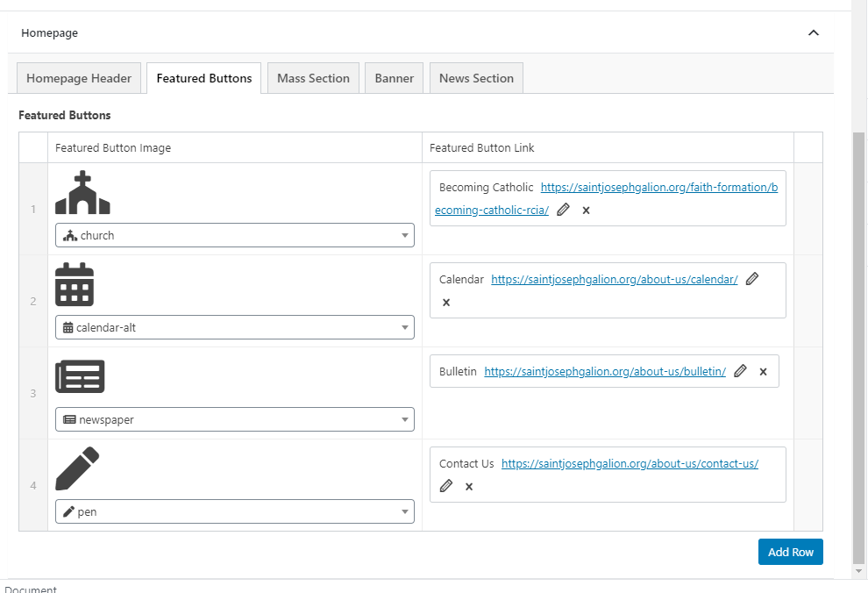Click pencil icon to edit Calendar link
The height and width of the screenshot is (593, 868).
pyautogui.click(x=751, y=279)
